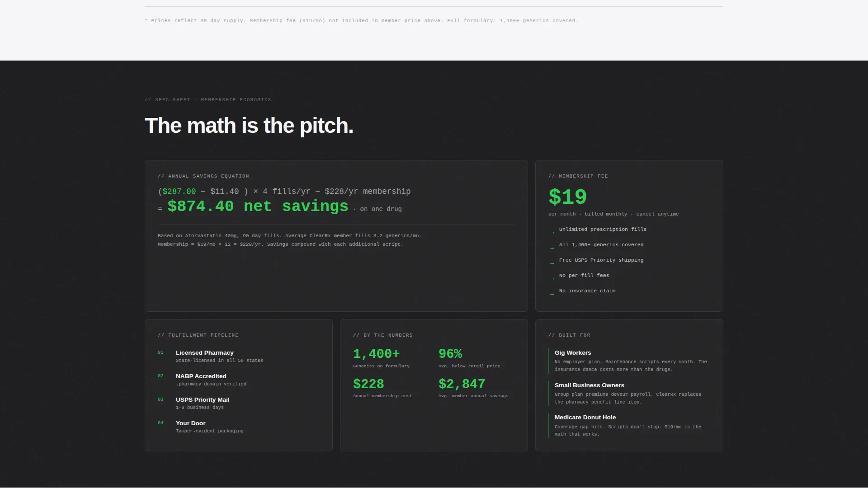Click the "Small Business Owners" heading
This screenshot has height=488, width=868.
pos(590,385)
